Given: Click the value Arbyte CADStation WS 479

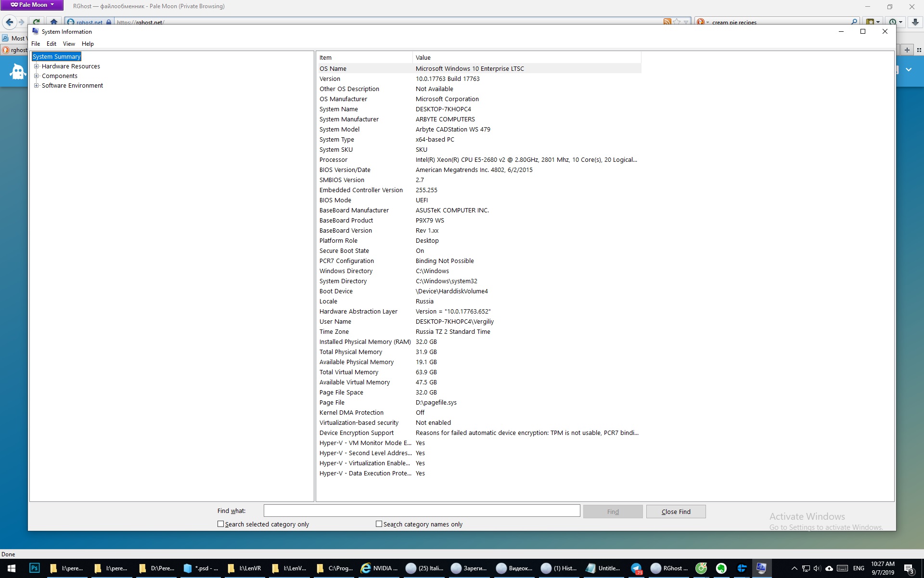Looking at the screenshot, I should [453, 130].
